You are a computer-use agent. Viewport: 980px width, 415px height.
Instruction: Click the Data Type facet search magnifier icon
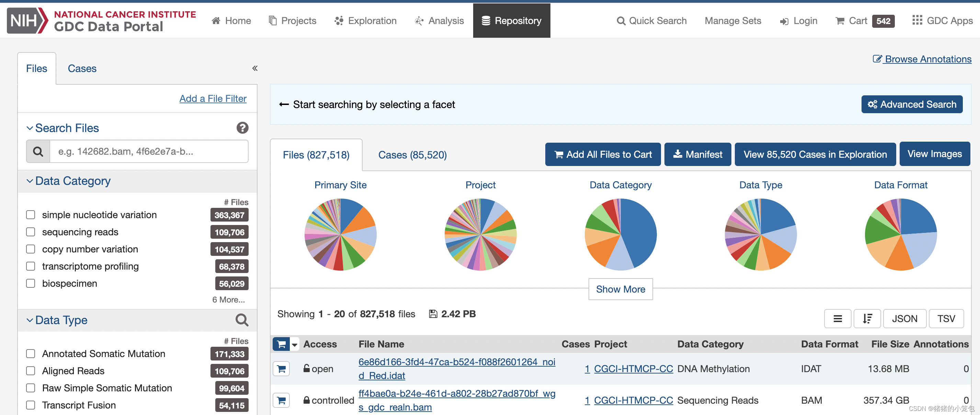pos(242,320)
